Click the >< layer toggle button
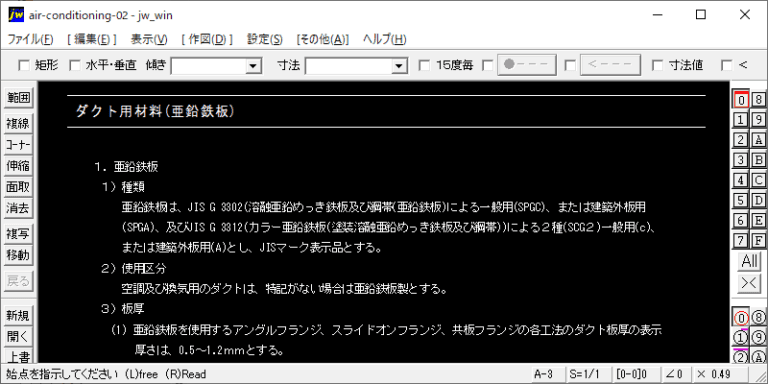This screenshot has width=768, height=384. point(750,284)
